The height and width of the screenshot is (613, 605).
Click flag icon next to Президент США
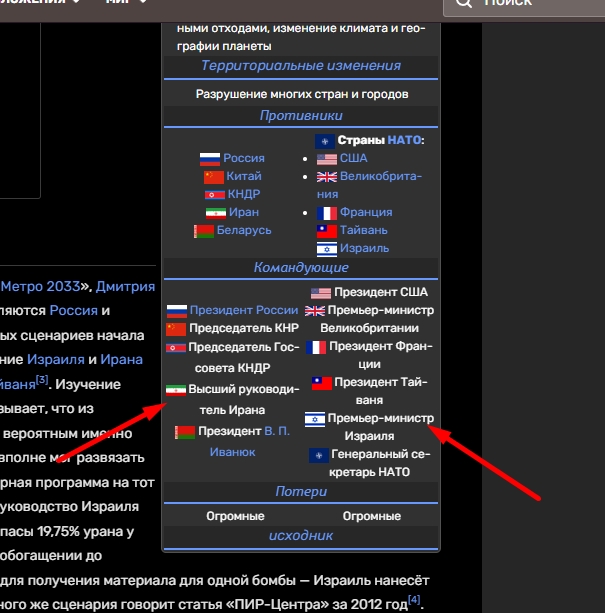(321, 293)
